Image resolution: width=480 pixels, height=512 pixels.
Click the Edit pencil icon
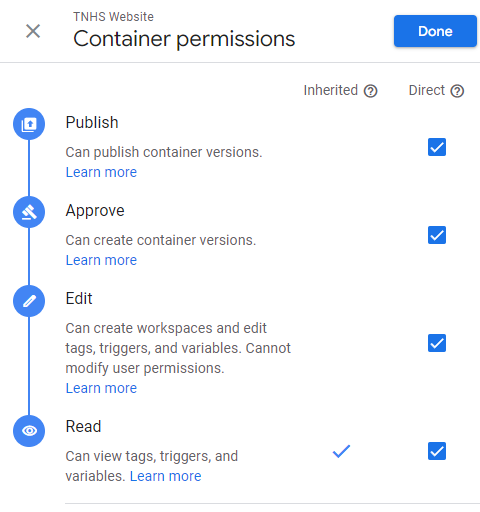pos(29,301)
